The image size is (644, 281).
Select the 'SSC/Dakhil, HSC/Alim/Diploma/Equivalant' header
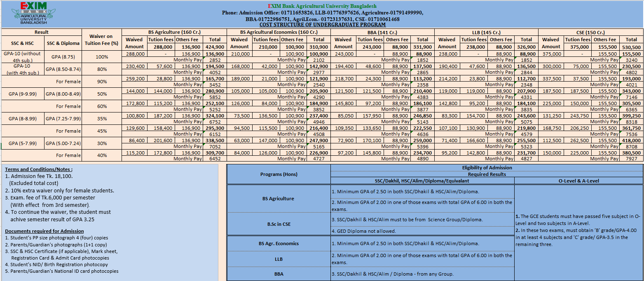422,180
